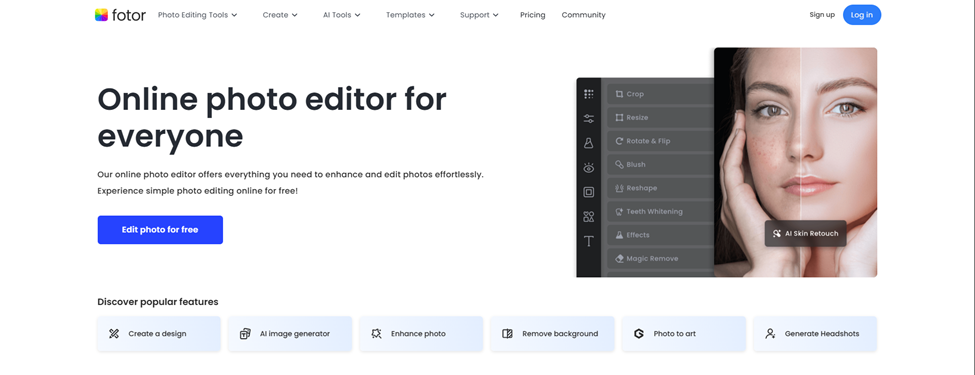The width and height of the screenshot is (975, 375).
Task: Click the Reshape icon in tool list
Action: pos(619,188)
